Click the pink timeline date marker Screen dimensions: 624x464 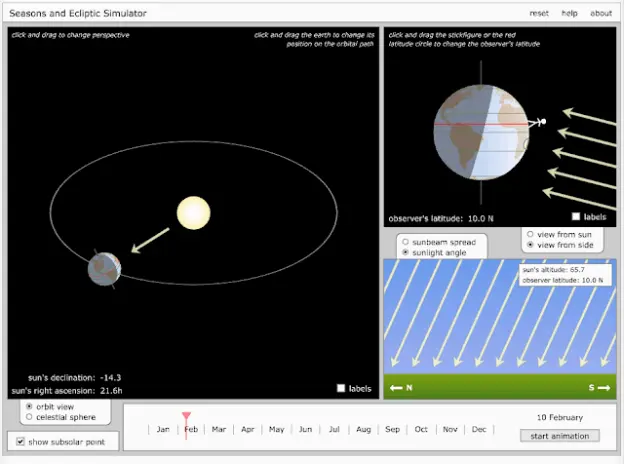click(x=186, y=418)
